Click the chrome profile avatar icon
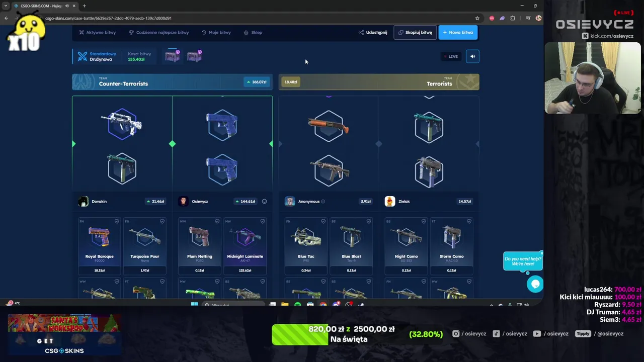 point(538,18)
